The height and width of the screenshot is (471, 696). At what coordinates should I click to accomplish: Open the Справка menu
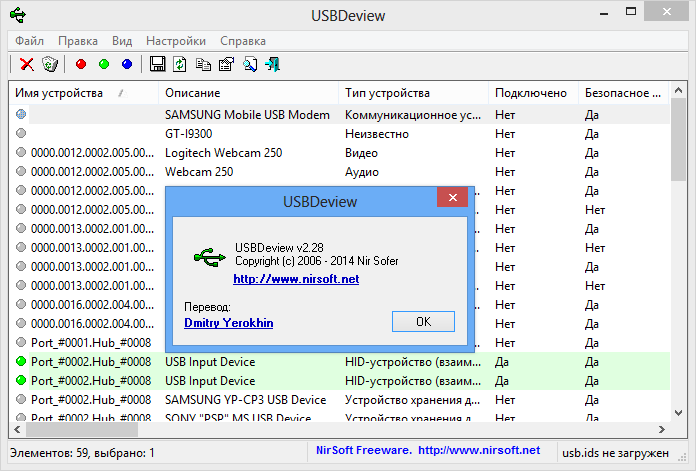pos(243,41)
